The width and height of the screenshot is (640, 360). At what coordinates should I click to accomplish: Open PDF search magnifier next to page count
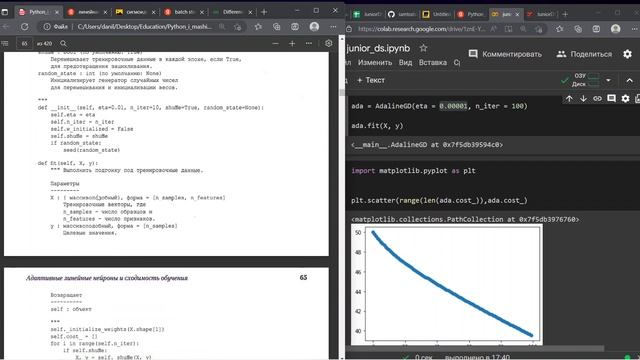tap(63, 43)
